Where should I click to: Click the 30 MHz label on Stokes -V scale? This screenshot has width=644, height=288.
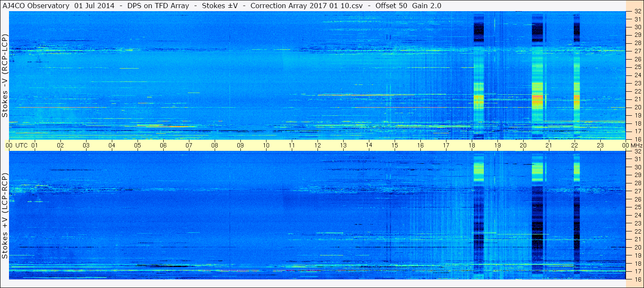(x=638, y=27)
